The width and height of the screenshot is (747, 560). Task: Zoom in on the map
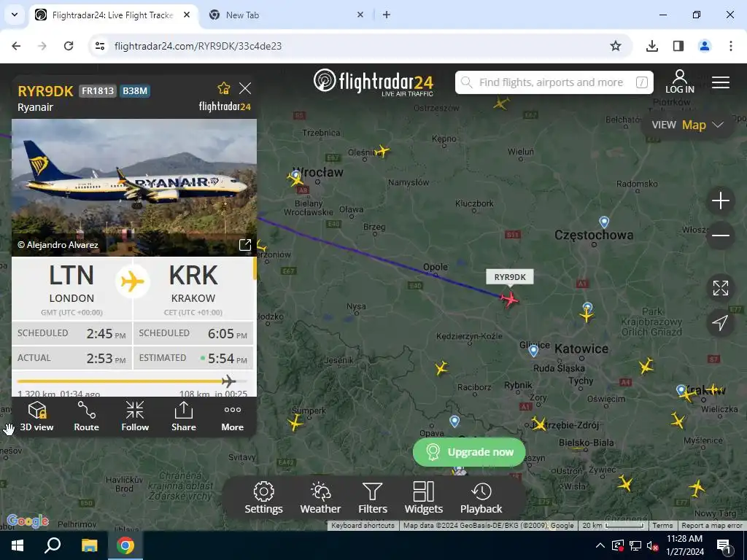point(720,201)
